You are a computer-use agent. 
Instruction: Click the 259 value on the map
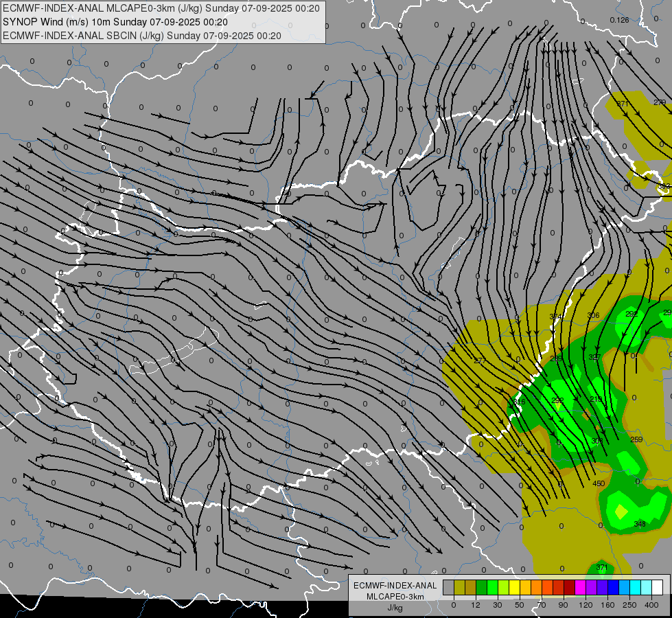636,439
